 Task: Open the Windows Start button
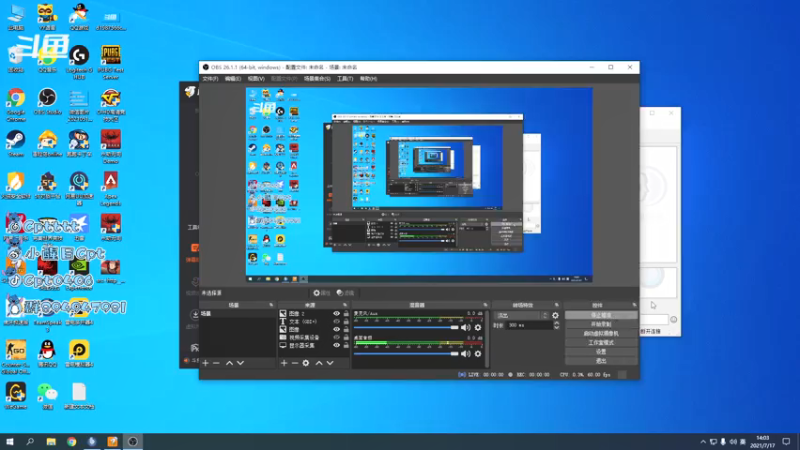[x=9, y=442]
